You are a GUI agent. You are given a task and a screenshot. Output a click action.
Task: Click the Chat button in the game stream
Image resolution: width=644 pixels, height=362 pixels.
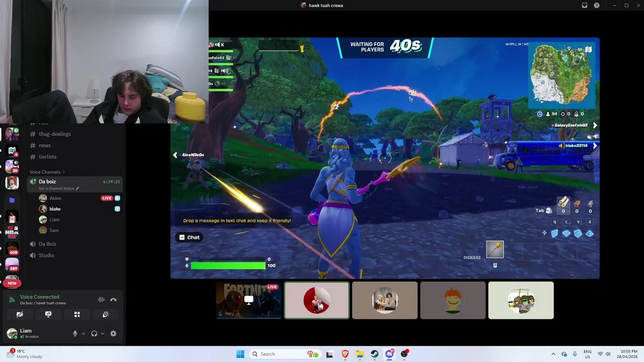tap(189, 237)
